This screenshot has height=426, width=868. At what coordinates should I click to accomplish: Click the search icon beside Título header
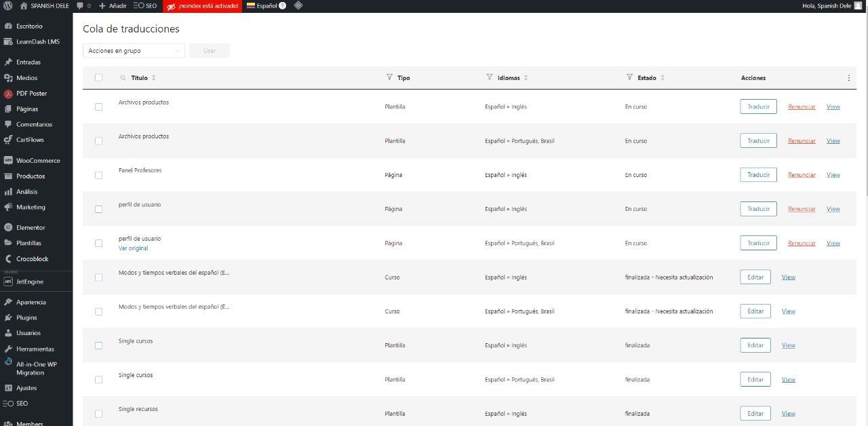[x=123, y=78]
